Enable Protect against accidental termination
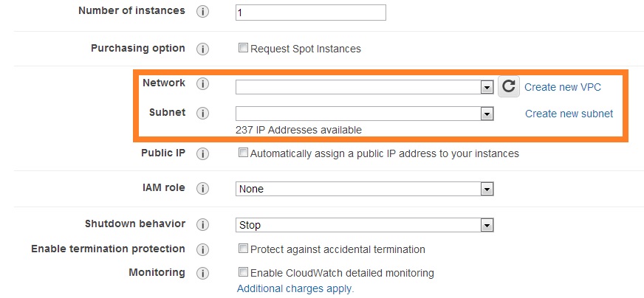The width and height of the screenshot is (644, 298). (x=243, y=249)
